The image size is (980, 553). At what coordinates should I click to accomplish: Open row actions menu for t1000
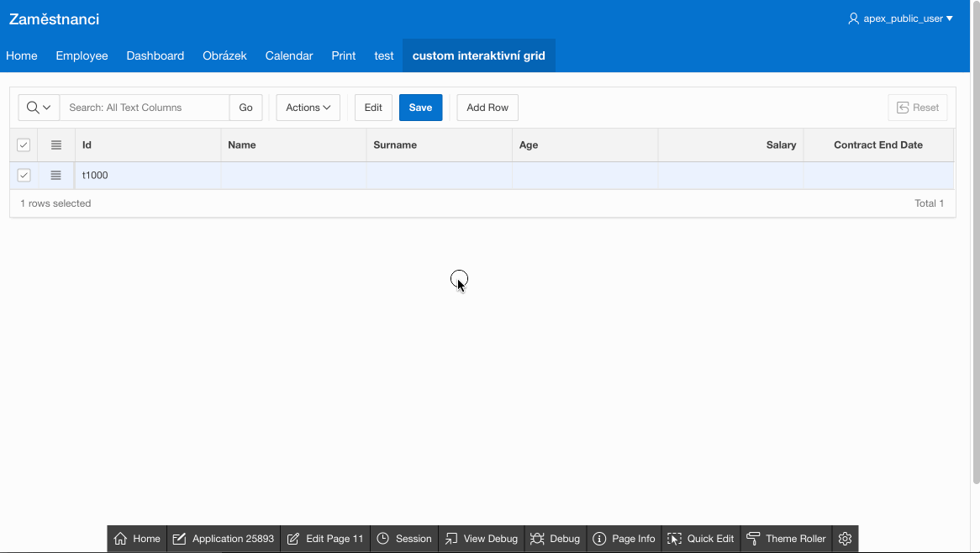[x=56, y=176]
